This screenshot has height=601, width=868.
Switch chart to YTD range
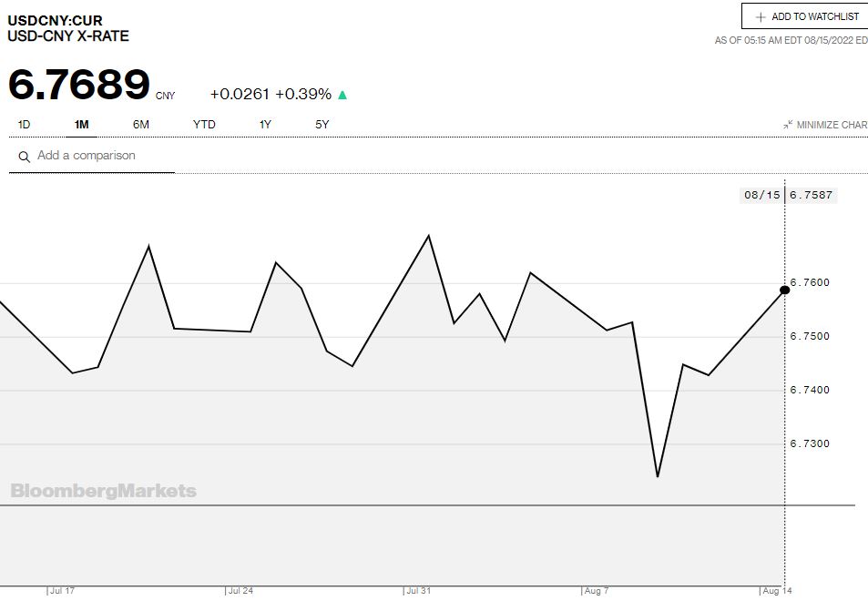point(204,124)
